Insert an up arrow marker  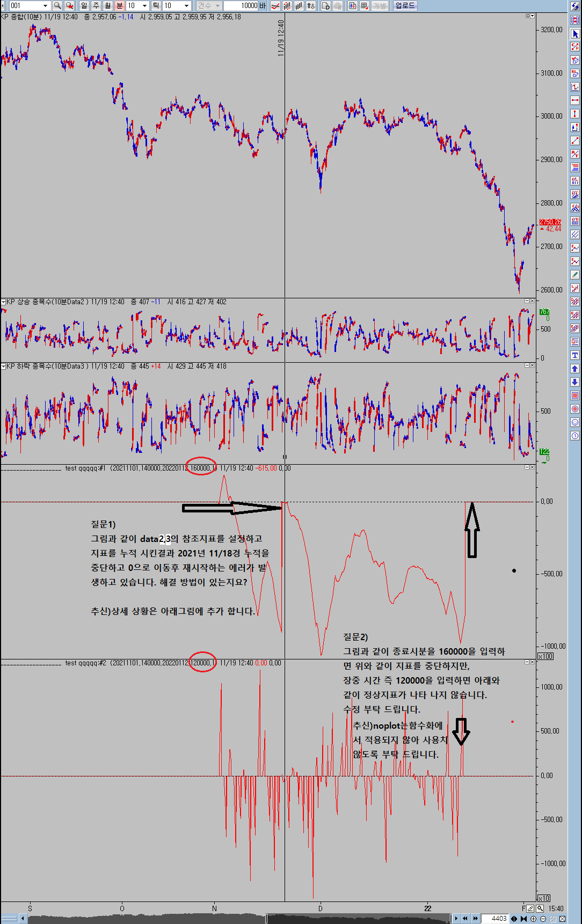575,369
